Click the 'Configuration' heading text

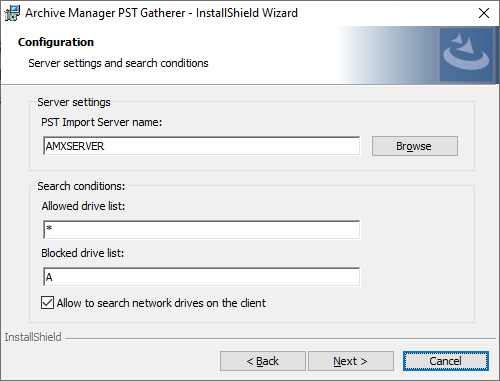click(56, 42)
